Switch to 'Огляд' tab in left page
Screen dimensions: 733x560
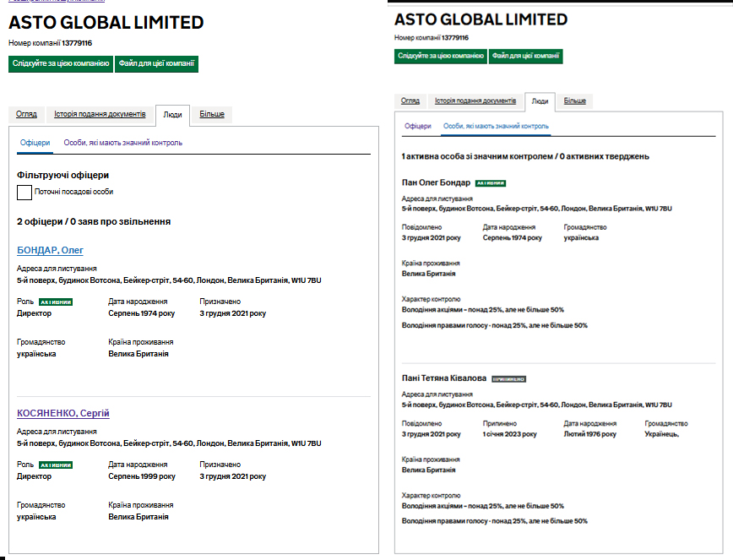pos(26,114)
